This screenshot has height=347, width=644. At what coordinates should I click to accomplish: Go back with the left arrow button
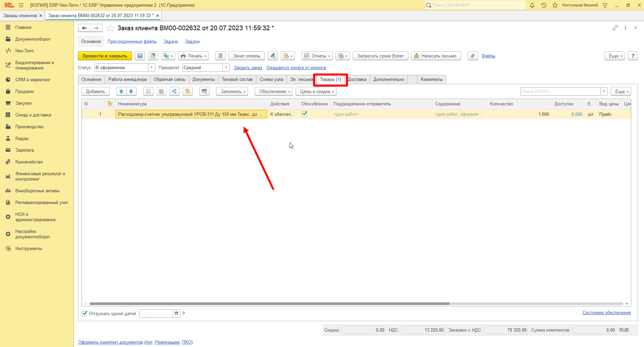click(x=84, y=28)
